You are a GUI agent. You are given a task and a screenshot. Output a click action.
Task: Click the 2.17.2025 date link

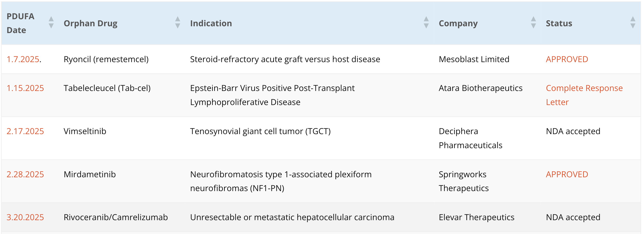tap(25, 131)
